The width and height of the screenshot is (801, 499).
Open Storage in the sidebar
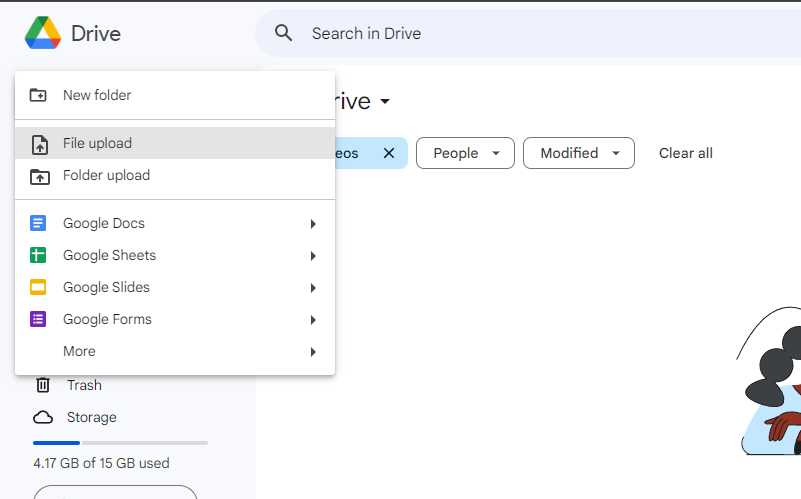coord(91,417)
